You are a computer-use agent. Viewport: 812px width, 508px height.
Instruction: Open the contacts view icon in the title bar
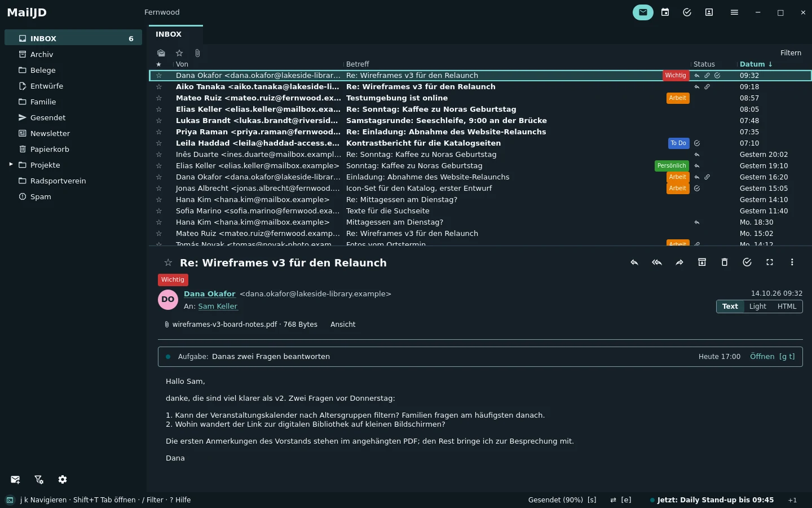pos(709,12)
